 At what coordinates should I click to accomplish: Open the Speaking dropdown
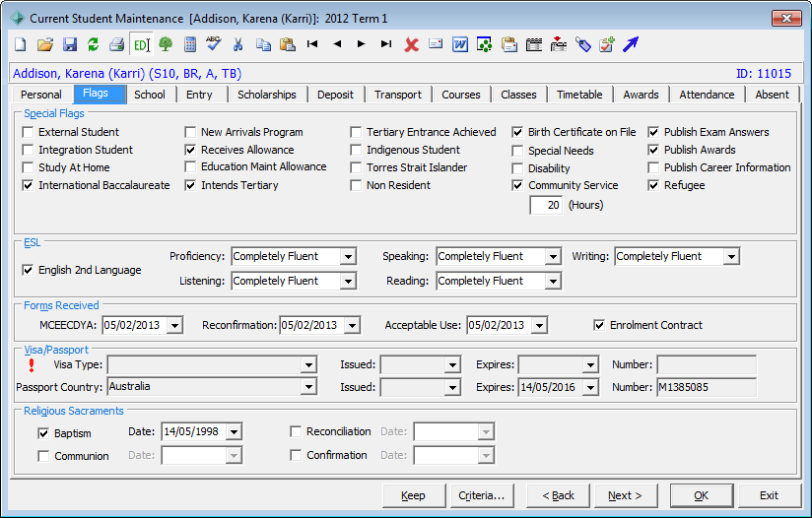tap(553, 257)
